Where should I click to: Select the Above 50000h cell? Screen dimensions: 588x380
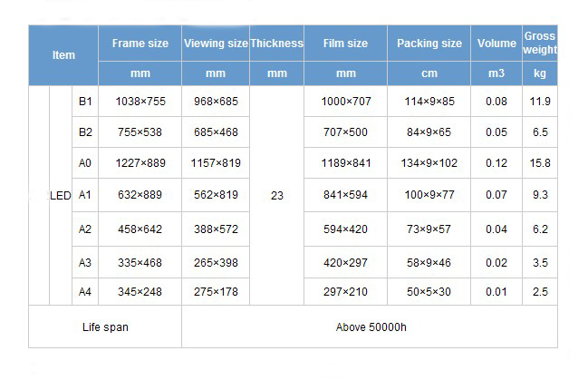pyautogui.click(x=371, y=326)
